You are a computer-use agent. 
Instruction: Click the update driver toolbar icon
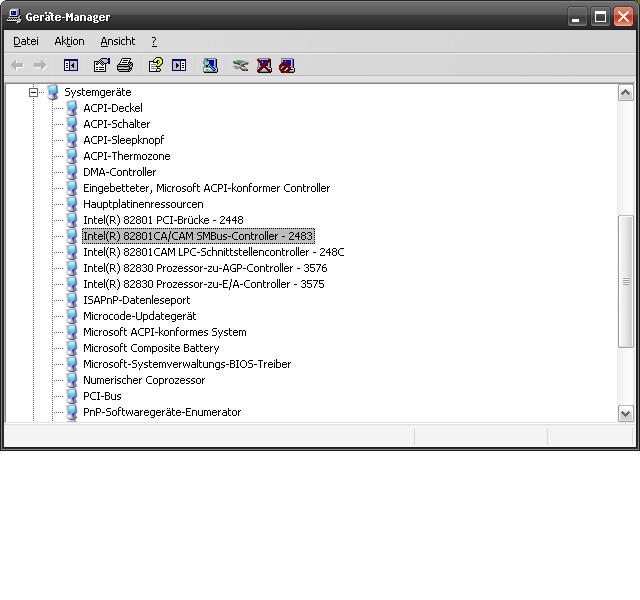click(x=240, y=65)
